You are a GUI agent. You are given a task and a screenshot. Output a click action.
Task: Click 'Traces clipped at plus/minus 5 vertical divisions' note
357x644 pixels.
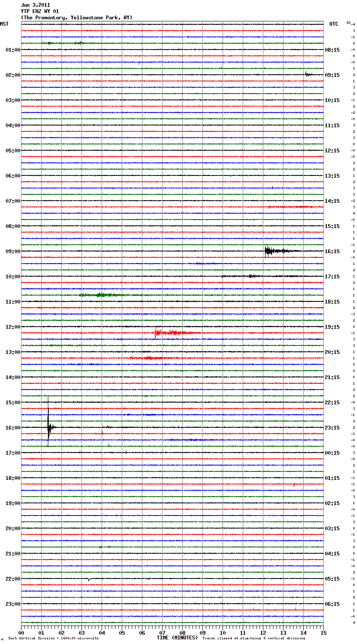254,638
